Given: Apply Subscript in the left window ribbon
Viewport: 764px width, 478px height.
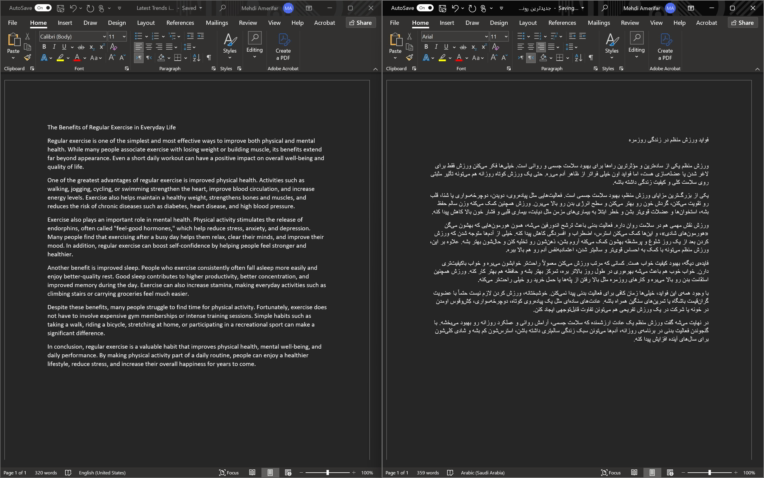Looking at the screenshot, I should point(92,47).
